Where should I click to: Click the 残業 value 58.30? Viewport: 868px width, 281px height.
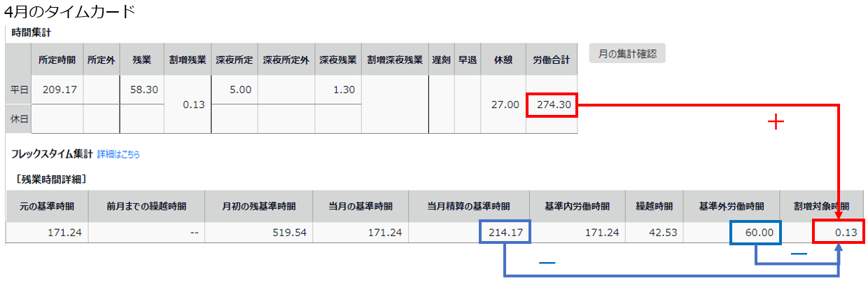pos(144,90)
